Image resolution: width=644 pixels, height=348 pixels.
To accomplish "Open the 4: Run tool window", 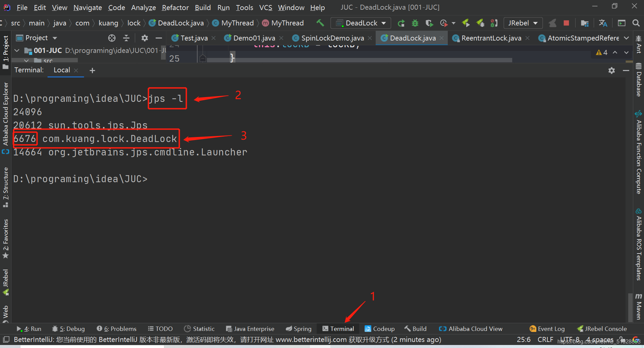I will (29, 329).
